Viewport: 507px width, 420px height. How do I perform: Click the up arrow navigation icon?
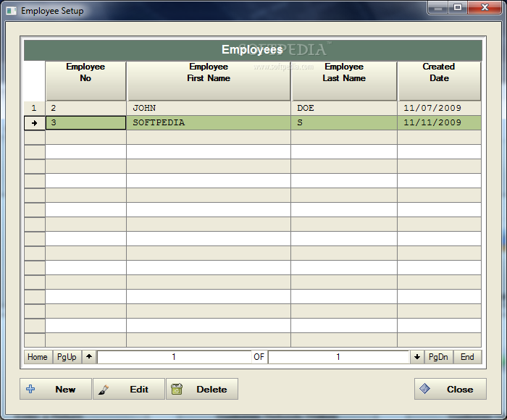tap(89, 357)
